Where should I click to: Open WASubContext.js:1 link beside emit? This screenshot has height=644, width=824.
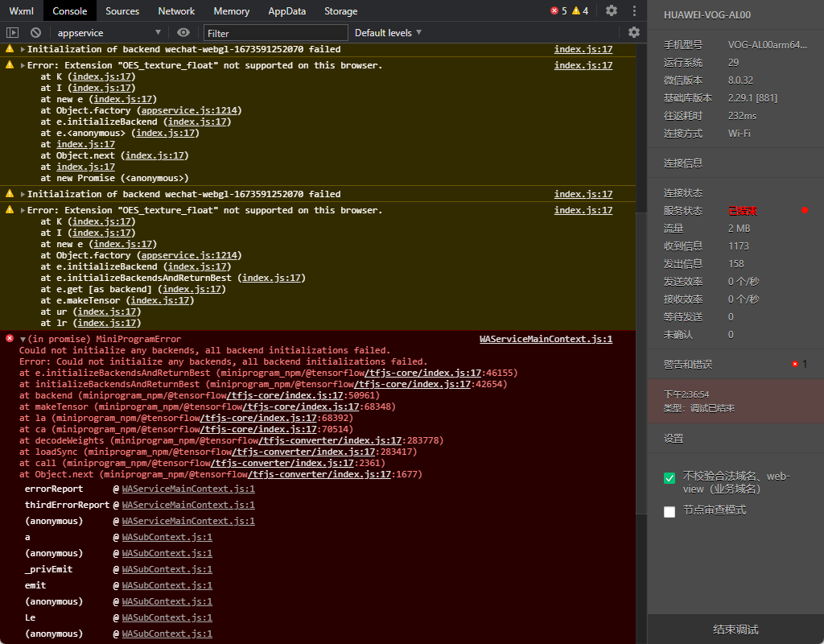(167, 586)
